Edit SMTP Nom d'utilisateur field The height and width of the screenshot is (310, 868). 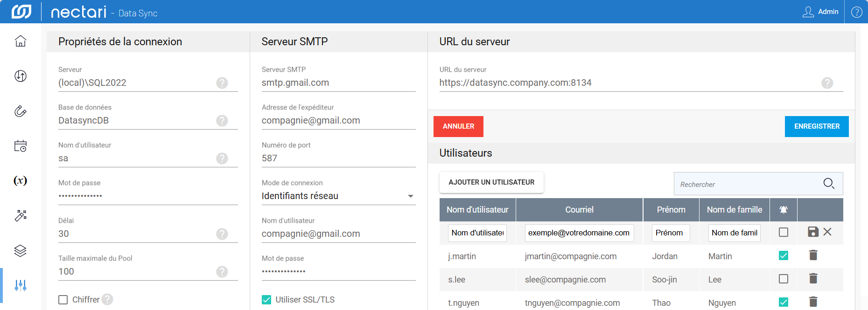(x=338, y=234)
